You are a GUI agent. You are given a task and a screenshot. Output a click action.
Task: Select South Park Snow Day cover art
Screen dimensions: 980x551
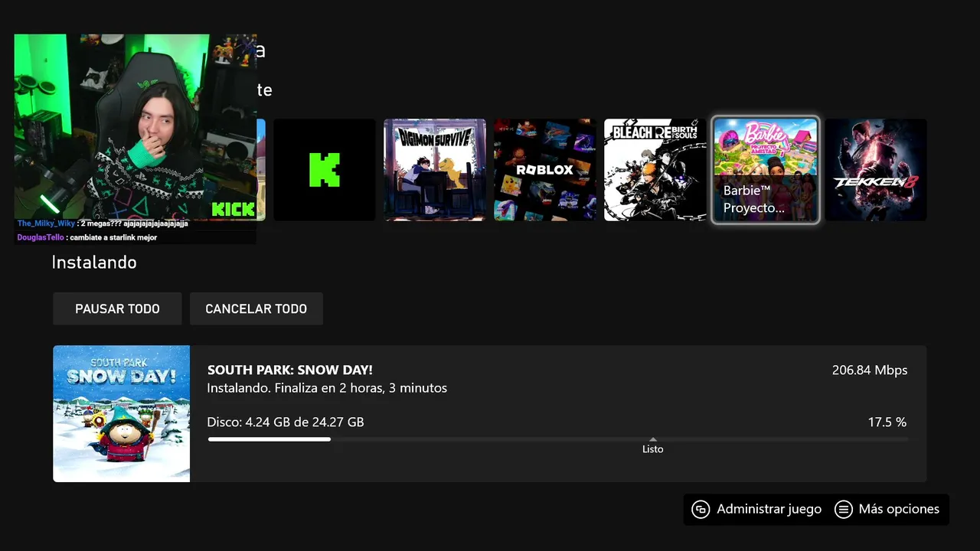122,414
